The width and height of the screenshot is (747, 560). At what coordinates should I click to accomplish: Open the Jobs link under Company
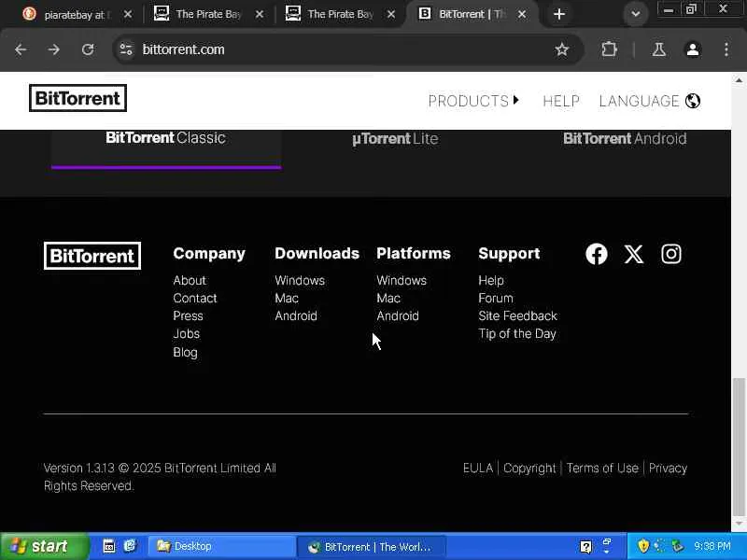click(186, 334)
